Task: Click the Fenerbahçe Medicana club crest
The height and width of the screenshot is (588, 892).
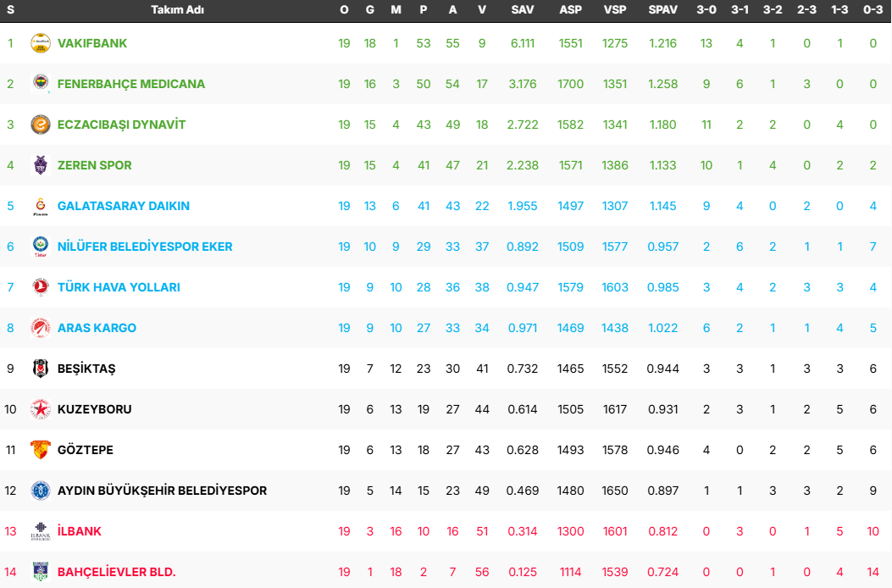Action: point(41,84)
